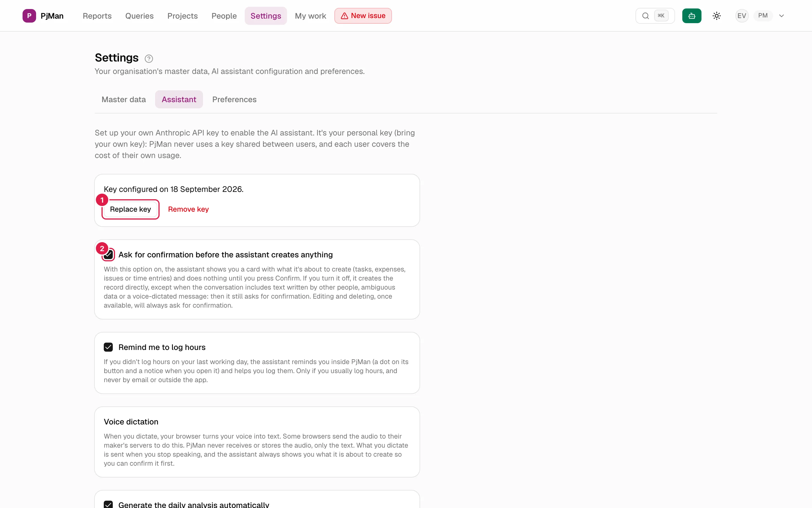This screenshot has height=508, width=812.
Task: Click the New issue button
Action: 363,16
